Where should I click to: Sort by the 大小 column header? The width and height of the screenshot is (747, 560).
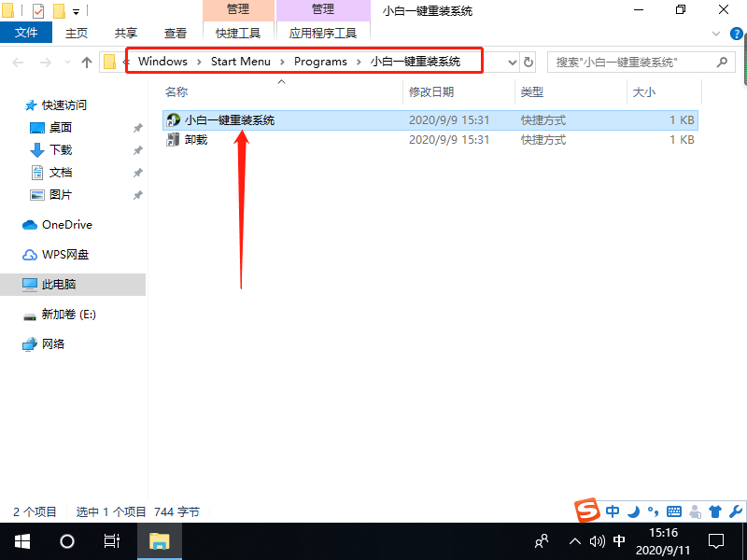point(644,91)
